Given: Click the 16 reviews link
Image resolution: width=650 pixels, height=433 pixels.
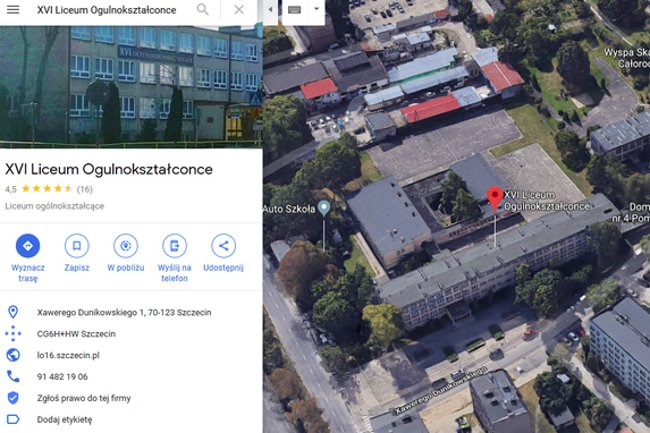Looking at the screenshot, I should [85, 189].
